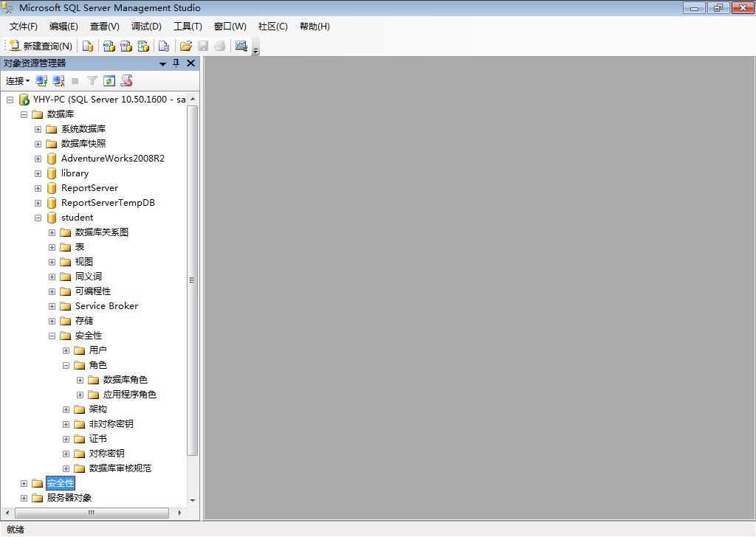
Task: Click the Print icon in toolbar
Action: [x=220, y=46]
